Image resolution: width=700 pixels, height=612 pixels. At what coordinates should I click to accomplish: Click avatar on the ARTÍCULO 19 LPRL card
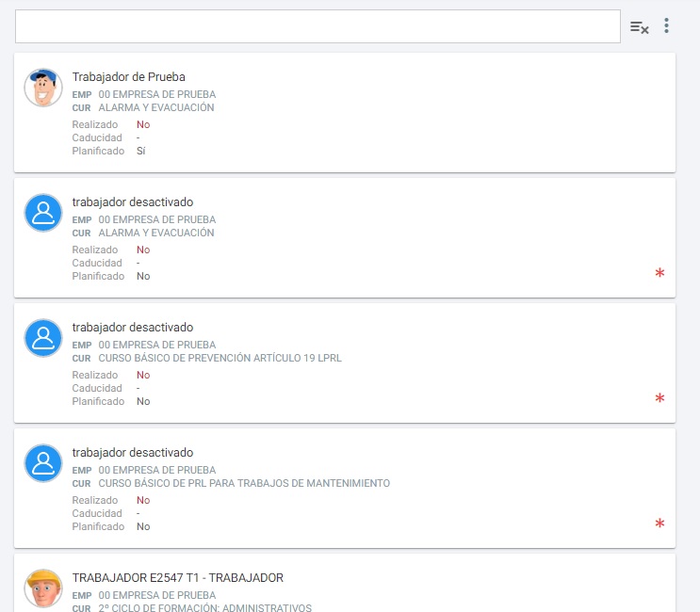[x=43, y=338]
